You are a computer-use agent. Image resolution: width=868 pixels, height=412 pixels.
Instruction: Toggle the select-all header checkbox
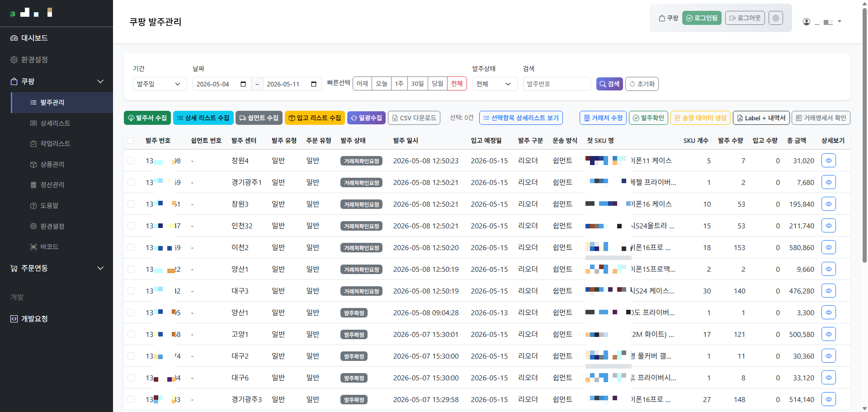click(x=131, y=141)
